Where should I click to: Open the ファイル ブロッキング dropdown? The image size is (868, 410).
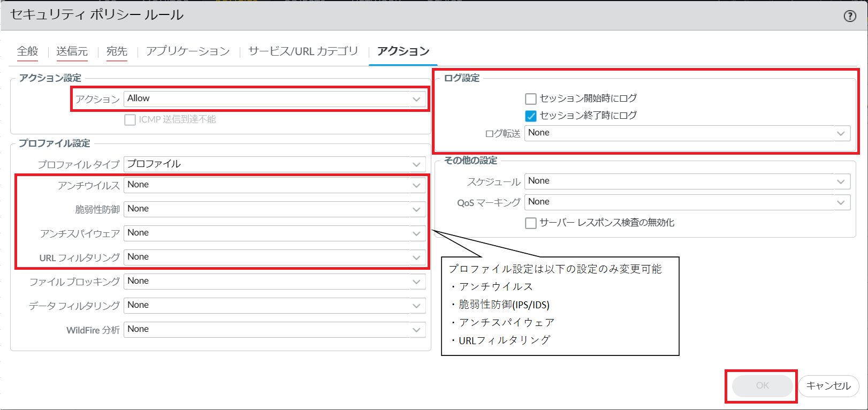click(x=275, y=282)
